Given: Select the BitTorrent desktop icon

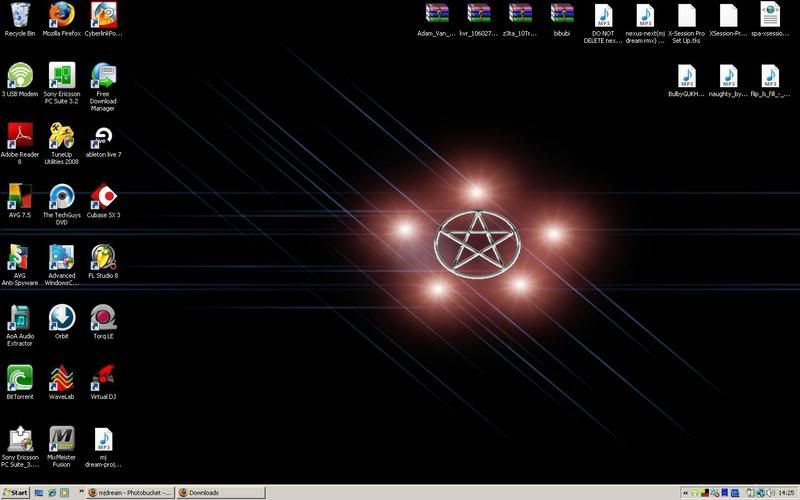Looking at the screenshot, I should 20,378.
